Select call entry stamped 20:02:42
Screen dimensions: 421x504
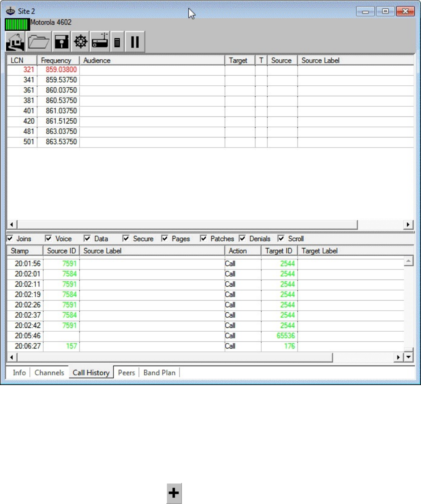point(206,325)
